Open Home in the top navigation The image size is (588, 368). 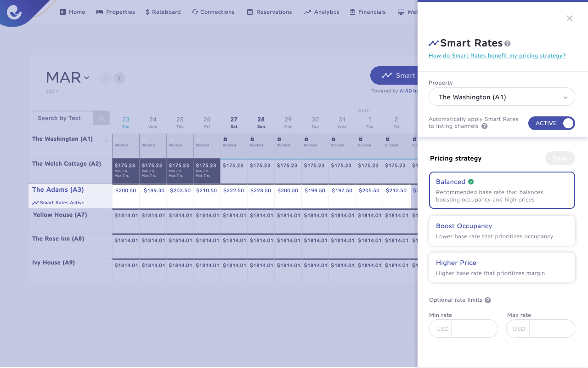pyautogui.click(x=73, y=12)
